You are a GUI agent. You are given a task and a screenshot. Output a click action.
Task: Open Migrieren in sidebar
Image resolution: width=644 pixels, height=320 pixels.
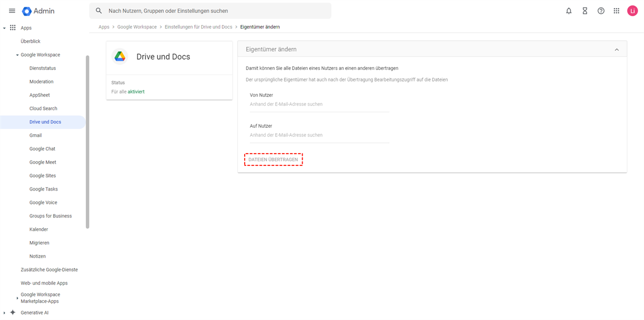tap(39, 243)
